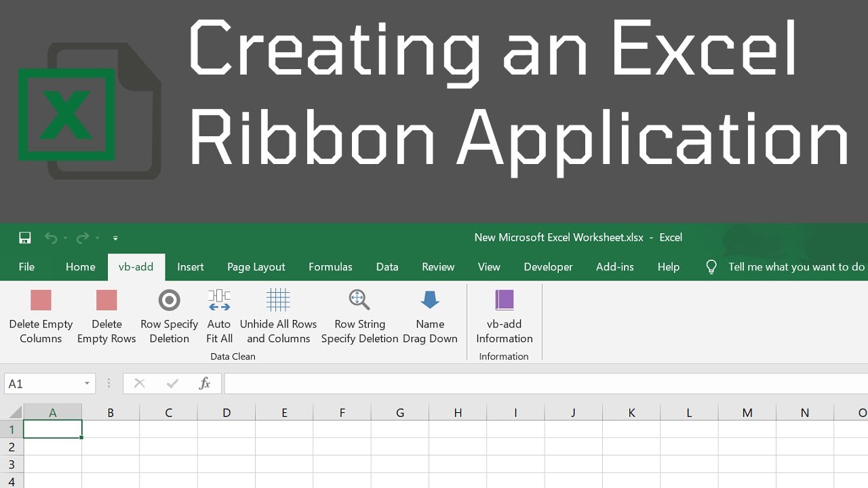This screenshot has height=488, width=868.
Task: Select column B header
Action: (111, 412)
